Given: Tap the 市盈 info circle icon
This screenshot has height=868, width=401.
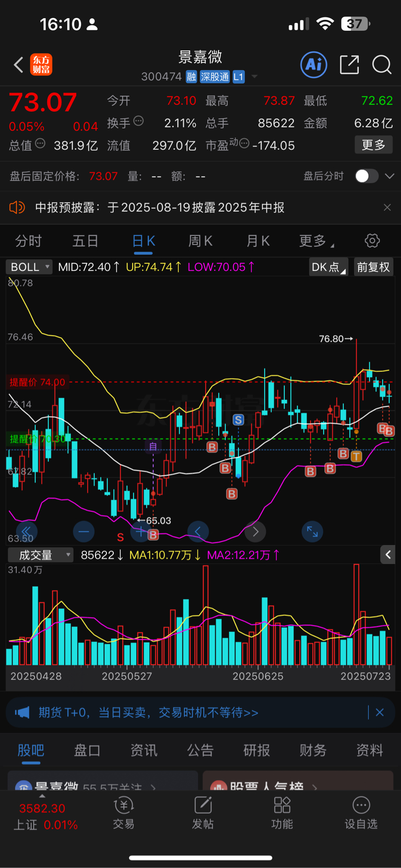Looking at the screenshot, I should point(243,143).
